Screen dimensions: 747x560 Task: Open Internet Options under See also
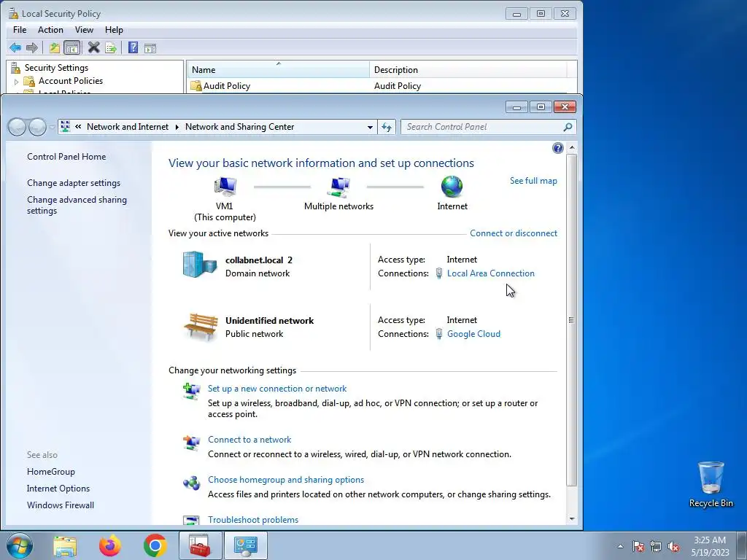(x=58, y=488)
